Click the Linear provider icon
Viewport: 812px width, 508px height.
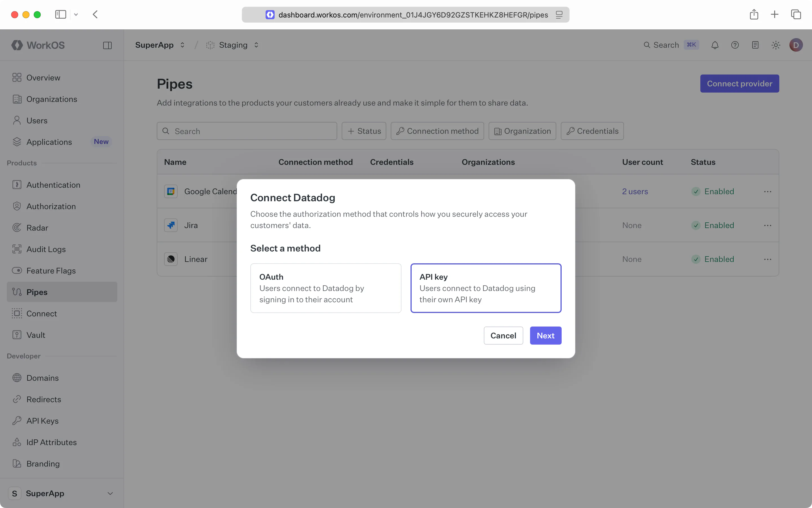point(171,259)
